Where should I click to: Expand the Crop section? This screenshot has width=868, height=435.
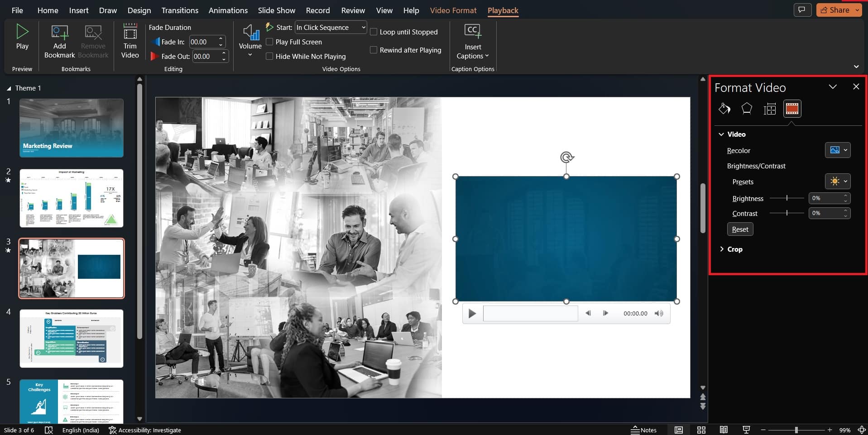click(734, 249)
